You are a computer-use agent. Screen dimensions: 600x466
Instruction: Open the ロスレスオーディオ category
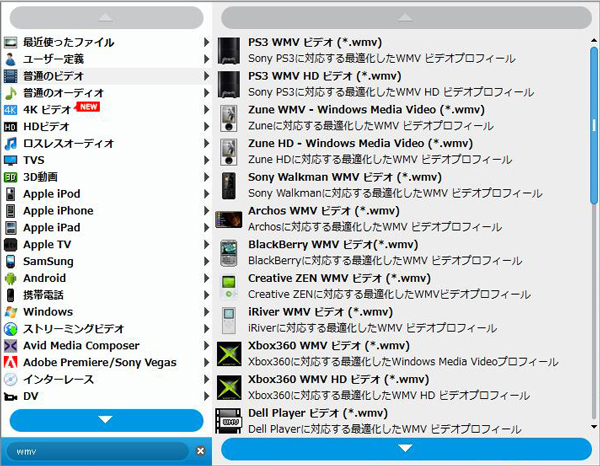(106, 143)
